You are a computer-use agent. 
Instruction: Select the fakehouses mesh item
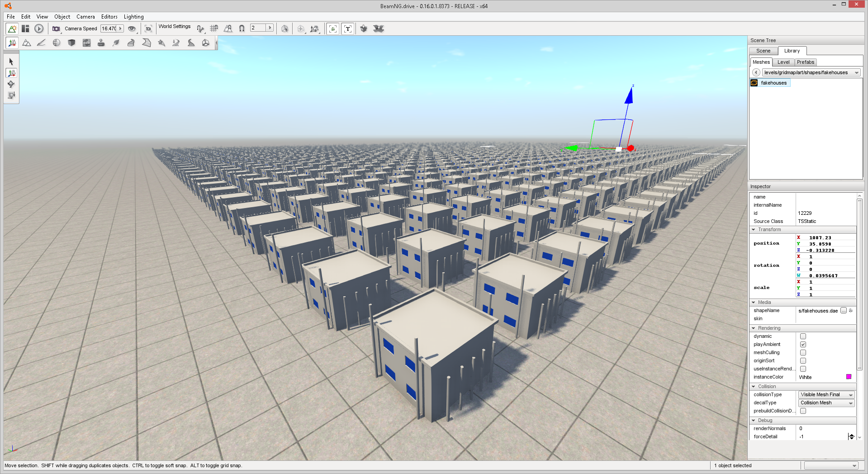click(770, 83)
